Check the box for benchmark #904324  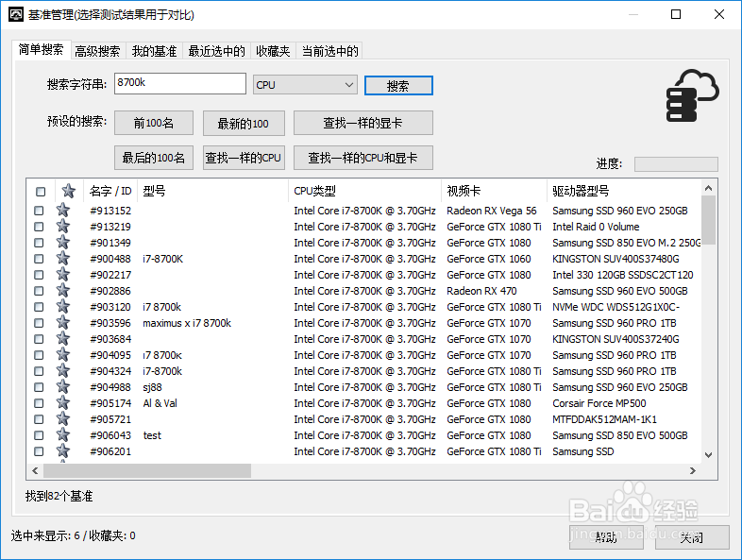coord(39,371)
